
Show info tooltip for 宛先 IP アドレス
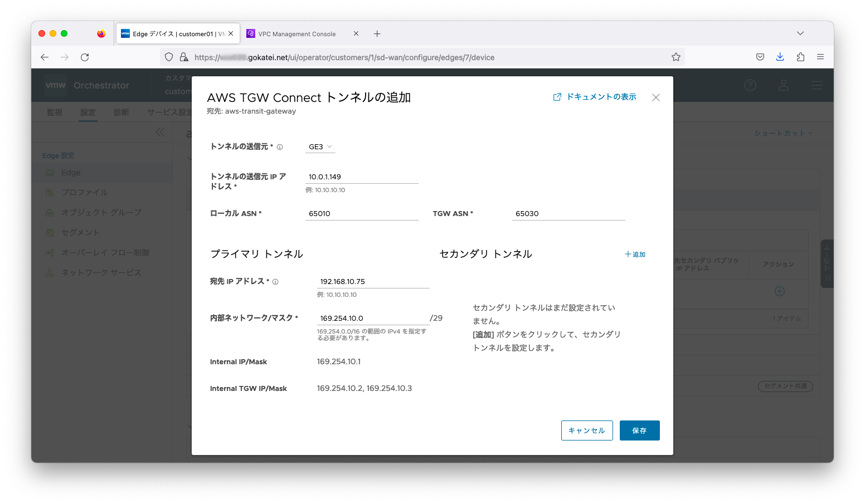click(275, 282)
